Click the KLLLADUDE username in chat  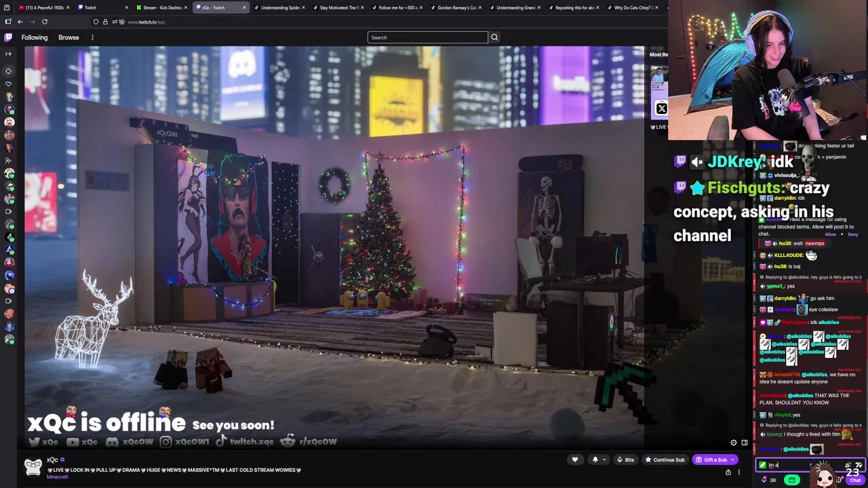point(789,255)
